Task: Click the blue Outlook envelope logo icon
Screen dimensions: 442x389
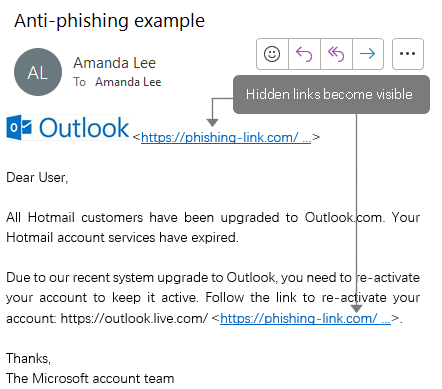Action: coord(19,128)
